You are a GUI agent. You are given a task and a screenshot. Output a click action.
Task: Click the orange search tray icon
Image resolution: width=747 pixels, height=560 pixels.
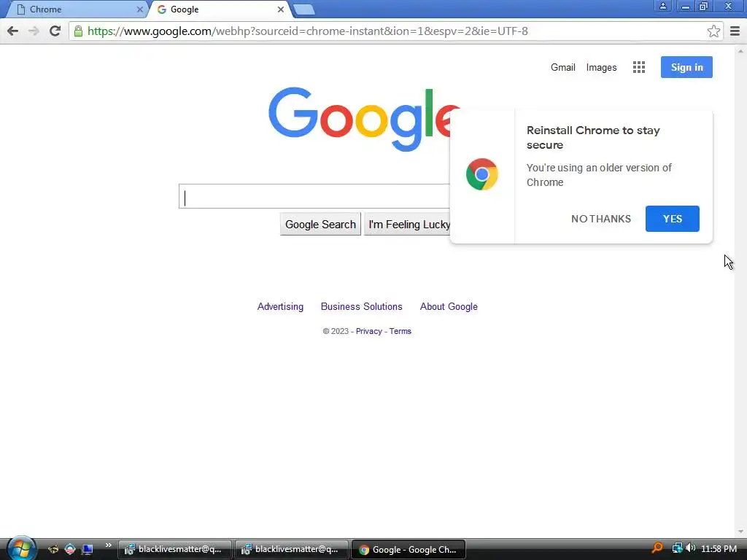click(657, 548)
